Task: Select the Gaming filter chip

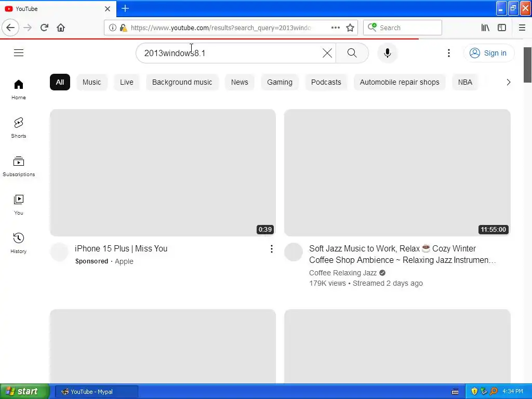Action: (280, 82)
